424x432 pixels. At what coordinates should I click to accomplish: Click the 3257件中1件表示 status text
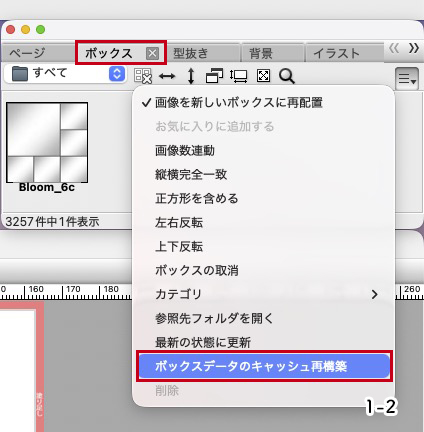tap(52, 222)
